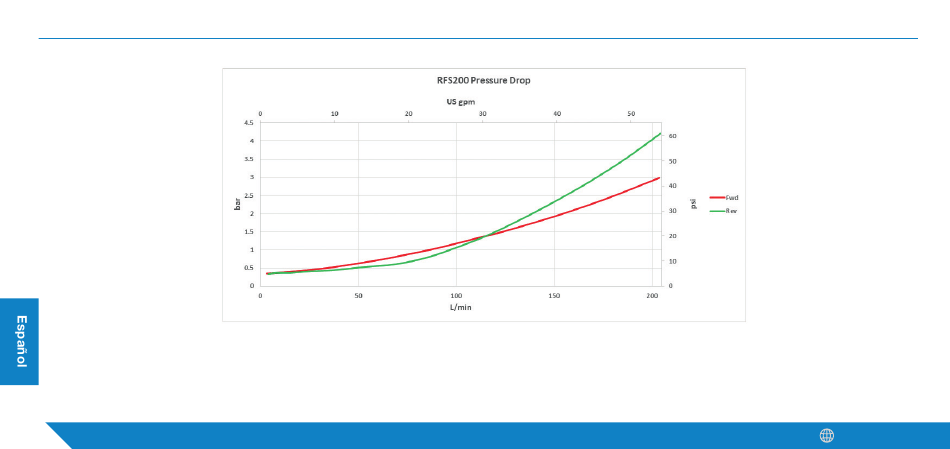This screenshot has width=950, height=449.
Task: Click the 60 psi axis tick label
Action: point(672,136)
